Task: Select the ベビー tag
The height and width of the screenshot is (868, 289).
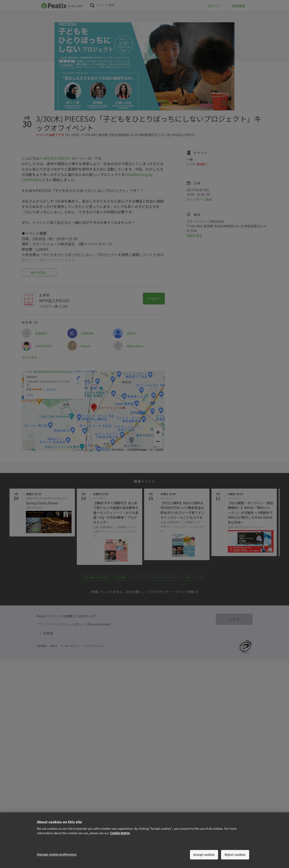Action: click(x=137, y=578)
